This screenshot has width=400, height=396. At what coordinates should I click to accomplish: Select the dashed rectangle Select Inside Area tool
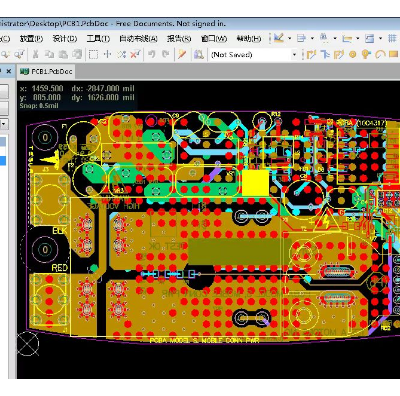[x=93, y=54]
